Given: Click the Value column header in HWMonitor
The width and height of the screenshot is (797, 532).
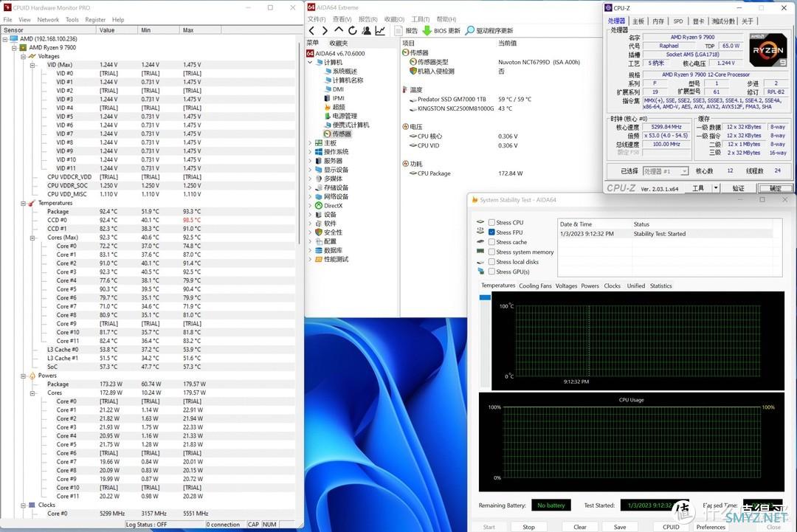Looking at the screenshot, I should [x=117, y=30].
